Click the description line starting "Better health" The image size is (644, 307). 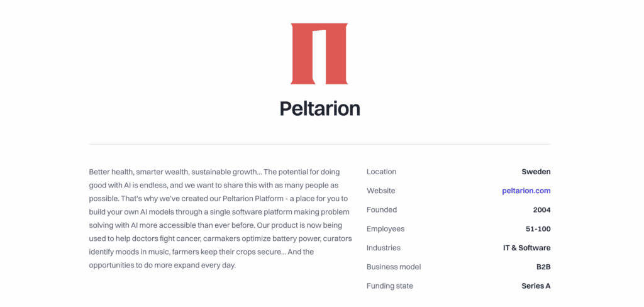click(220, 172)
